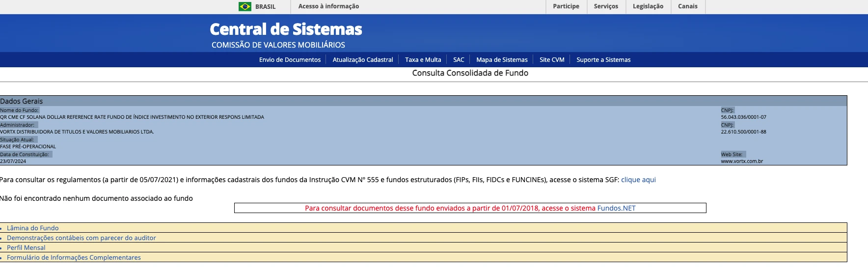Go to the Legislação section

(x=648, y=6)
